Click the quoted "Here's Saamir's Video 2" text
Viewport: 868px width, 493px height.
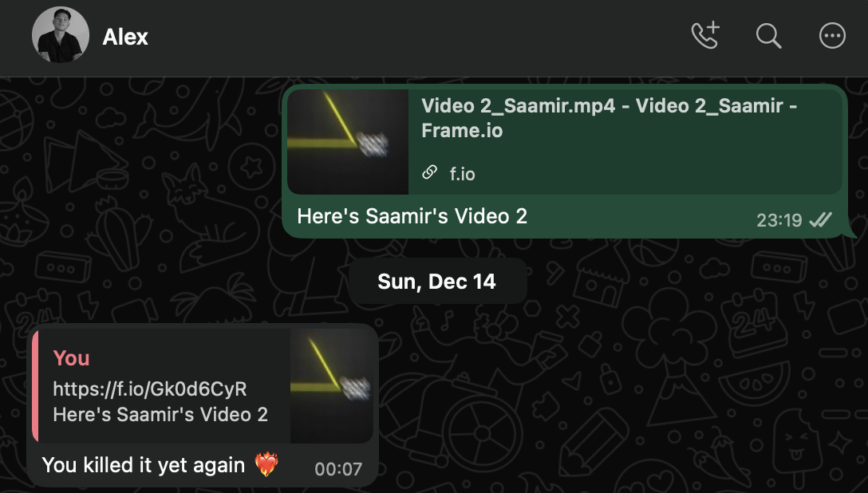pyautogui.click(x=160, y=415)
